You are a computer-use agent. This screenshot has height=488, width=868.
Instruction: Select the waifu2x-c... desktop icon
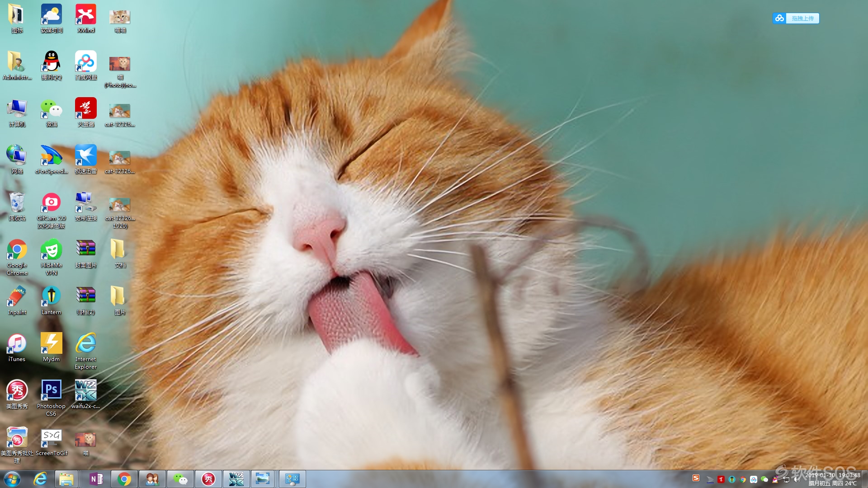[x=85, y=395]
